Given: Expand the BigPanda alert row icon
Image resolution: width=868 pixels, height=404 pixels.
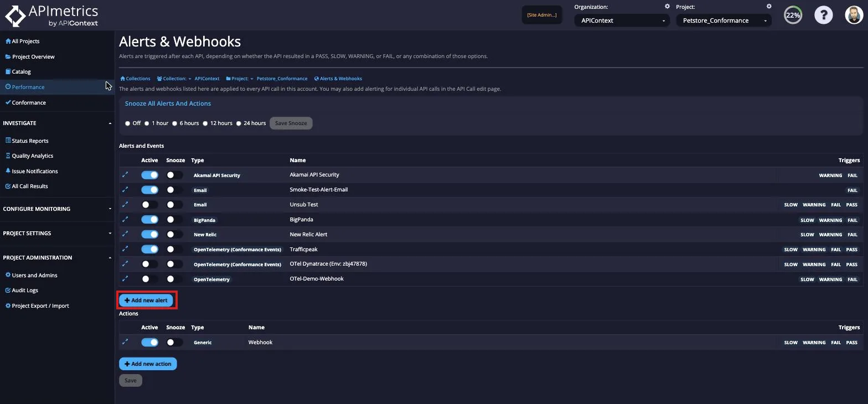Looking at the screenshot, I should coord(125,219).
